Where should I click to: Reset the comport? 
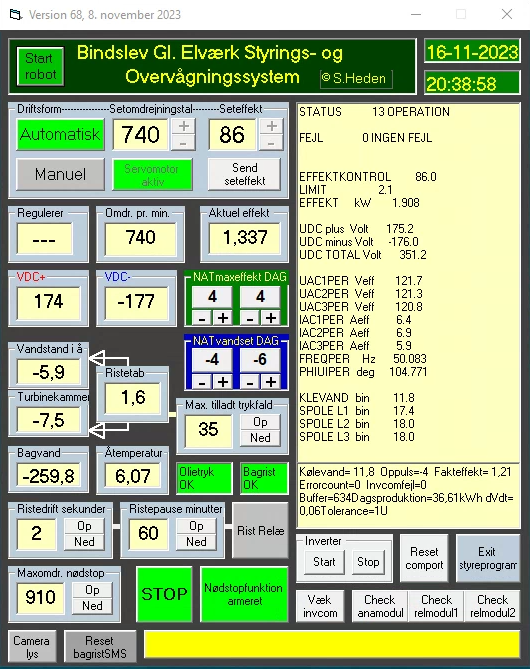pyautogui.click(x=424, y=558)
